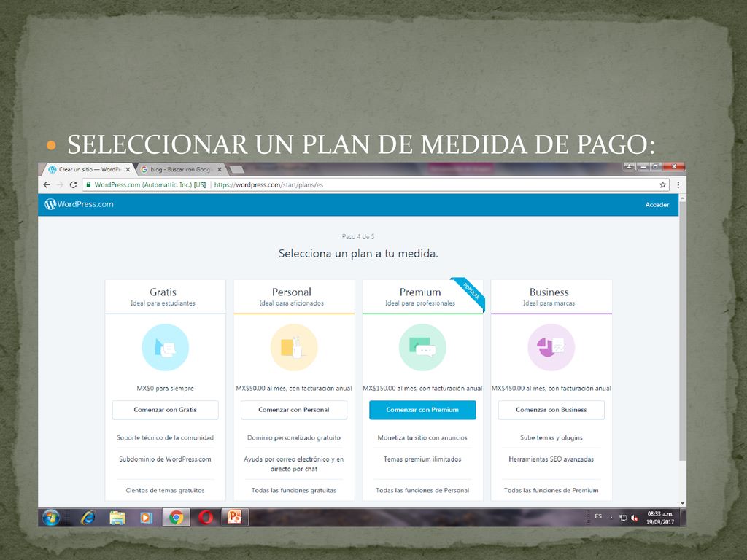747x560 pixels.
Task: Open Chrome three-dot menu
Action: 678,184
